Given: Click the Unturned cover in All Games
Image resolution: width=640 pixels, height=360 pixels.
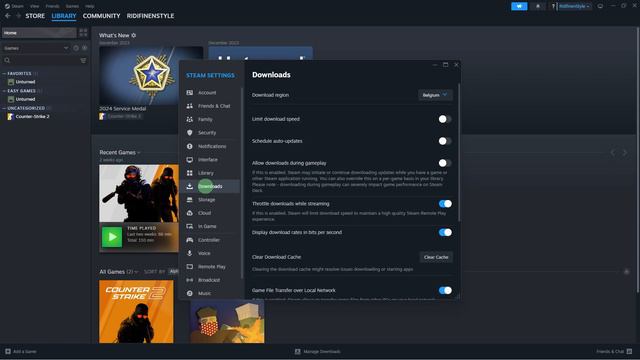Looking at the screenshot, I should (x=227, y=321).
